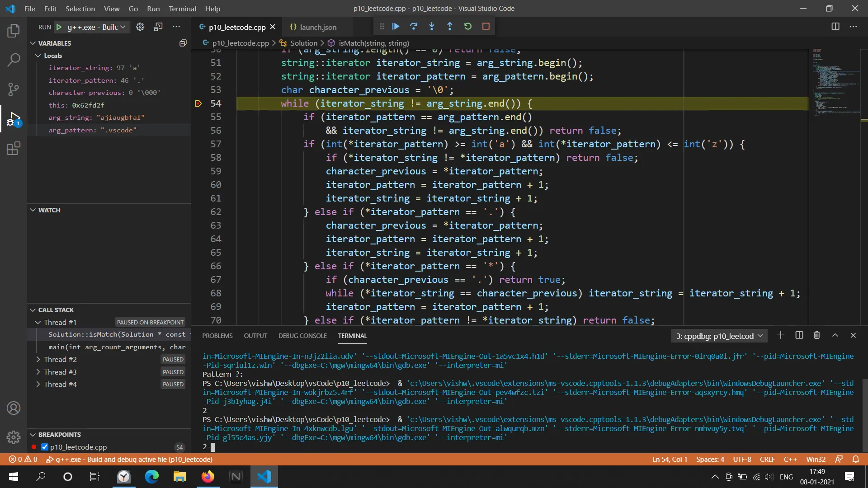Restart the debugging session
The height and width of the screenshot is (488, 868).
pyautogui.click(x=468, y=27)
